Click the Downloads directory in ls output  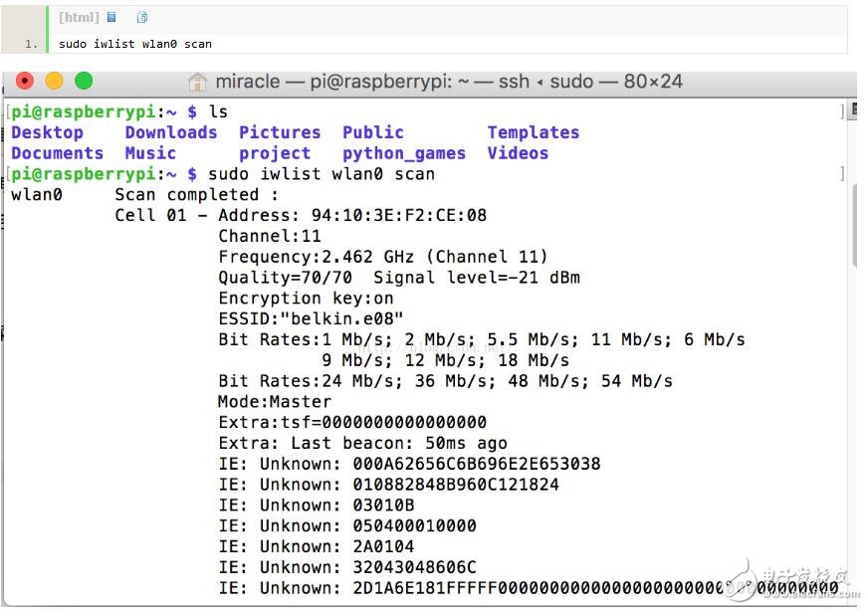tap(170, 132)
